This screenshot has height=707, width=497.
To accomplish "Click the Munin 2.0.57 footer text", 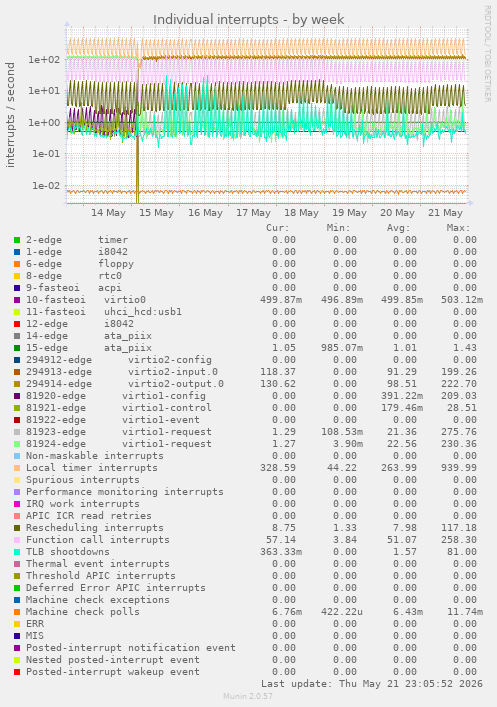I will (248, 696).
